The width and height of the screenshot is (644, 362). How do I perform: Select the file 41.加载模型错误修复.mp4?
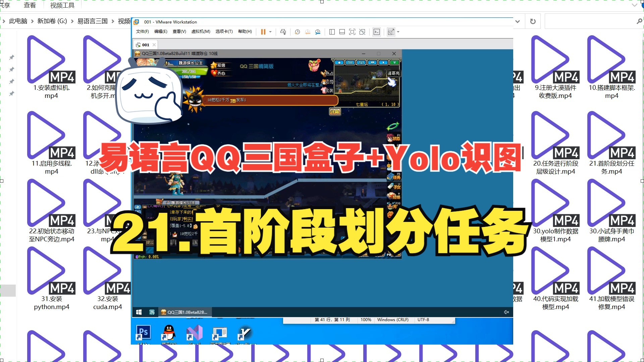pyautogui.click(x=611, y=279)
